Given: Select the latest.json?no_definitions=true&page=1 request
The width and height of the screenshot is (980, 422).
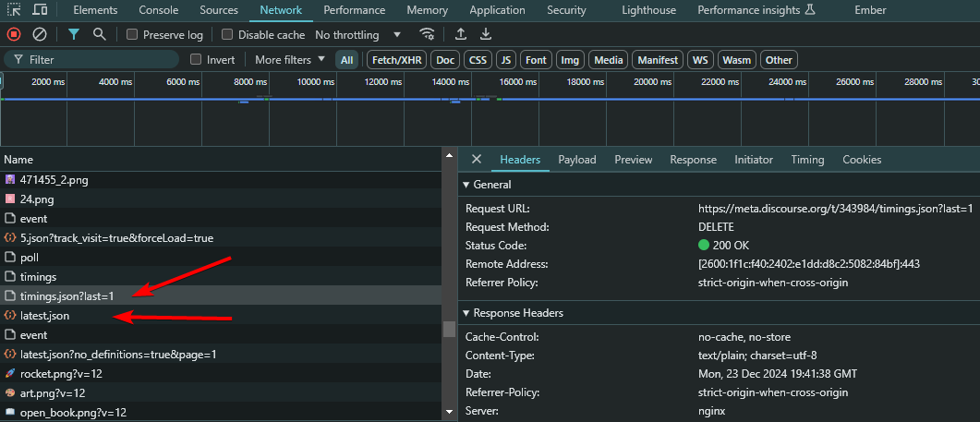Looking at the screenshot, I should [221, 354].
